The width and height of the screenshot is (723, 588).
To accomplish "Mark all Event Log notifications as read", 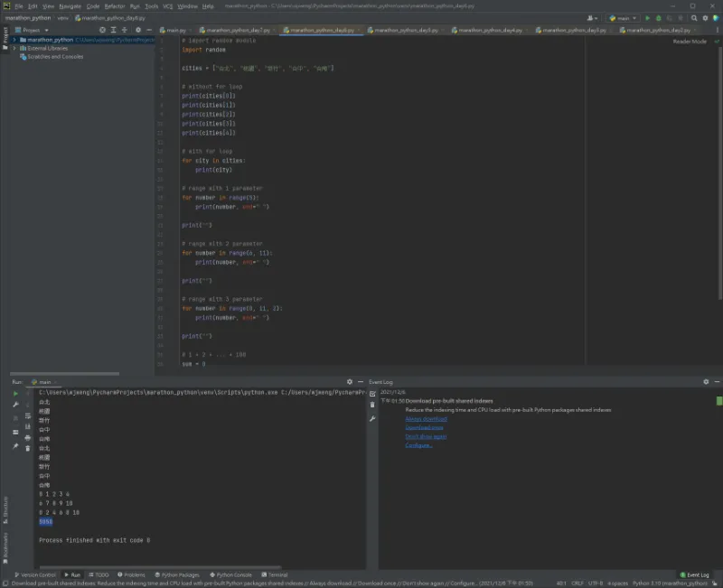I will 372,394.
